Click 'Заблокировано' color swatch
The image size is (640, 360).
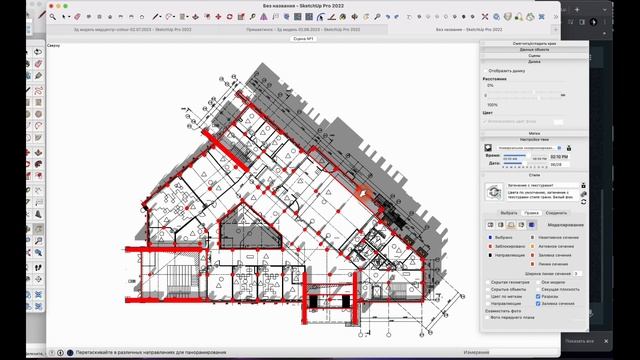click(x=490, y=246)
